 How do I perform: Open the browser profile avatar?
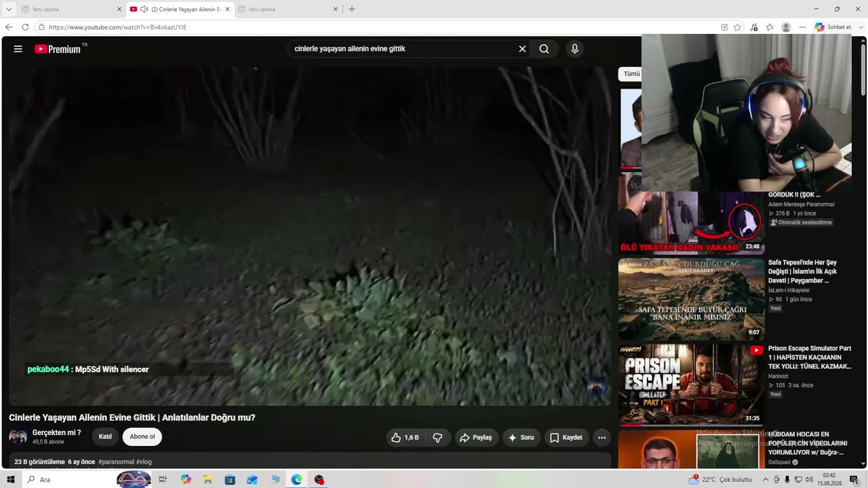(786, 27)
